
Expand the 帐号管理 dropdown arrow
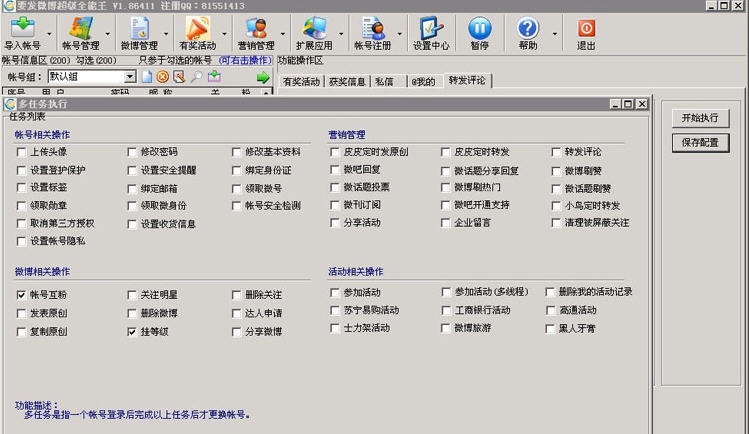click(x=108, y=34)
